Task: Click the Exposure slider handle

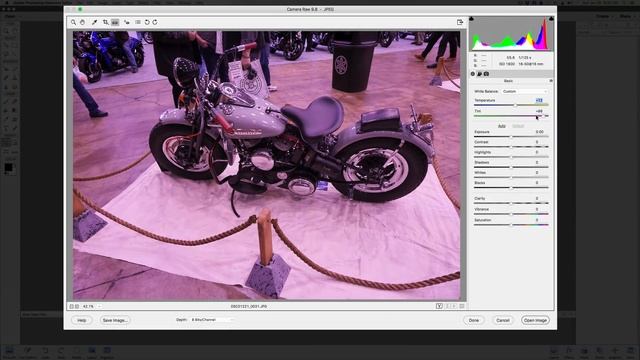Action: tap(511, 137)
